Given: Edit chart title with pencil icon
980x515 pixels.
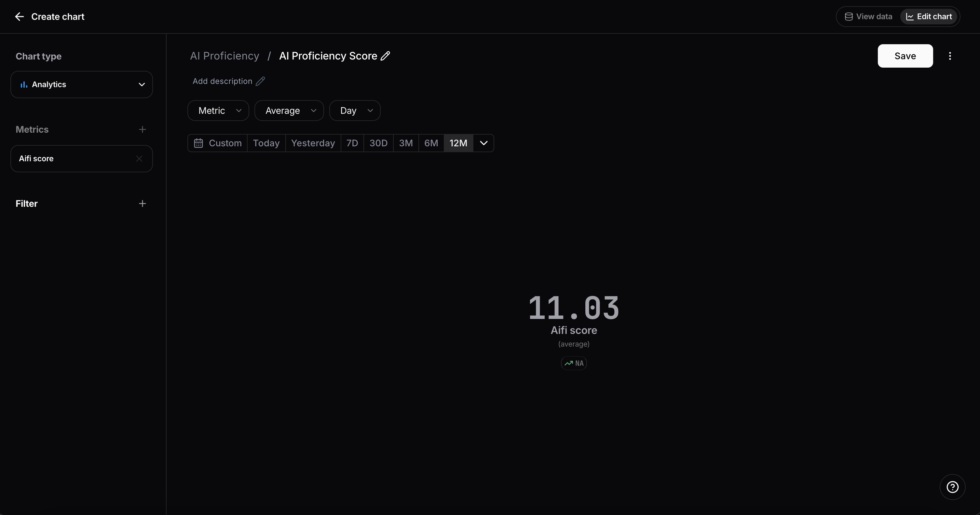Looking at the screenshot, I should (385, 56).
